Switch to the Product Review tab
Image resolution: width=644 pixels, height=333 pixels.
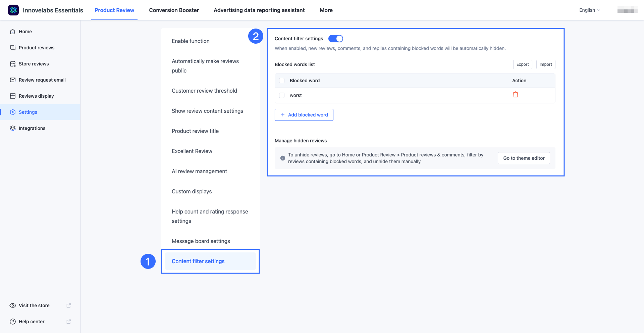click(x=114, y=10)
